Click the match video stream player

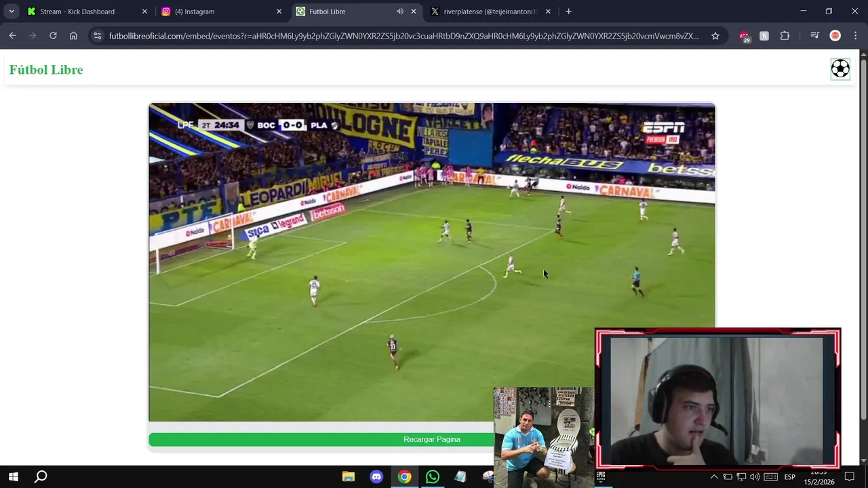pos(432,262)
